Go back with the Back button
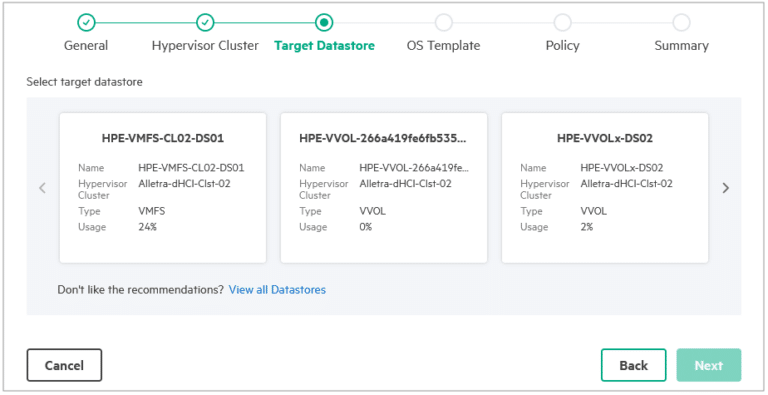Image resolution: width=768 pixels, height=395 pixels. click(x=633, y=365)
